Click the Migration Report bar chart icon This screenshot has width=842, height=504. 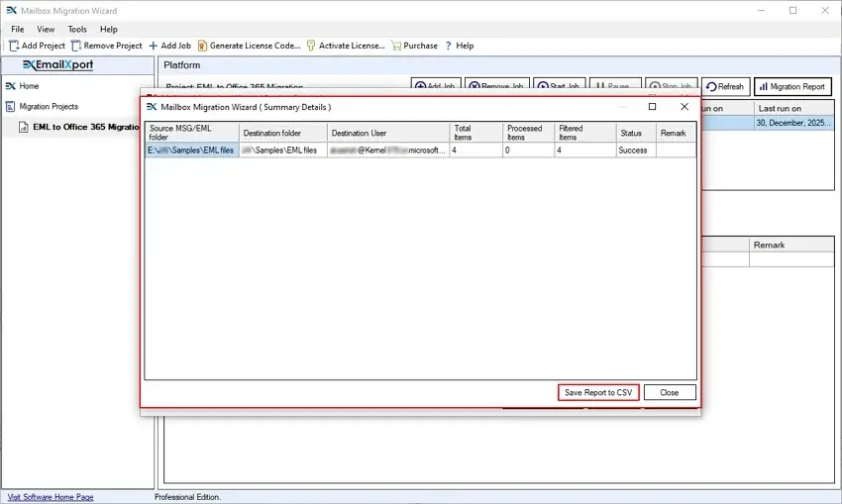[x=763, y=86]
